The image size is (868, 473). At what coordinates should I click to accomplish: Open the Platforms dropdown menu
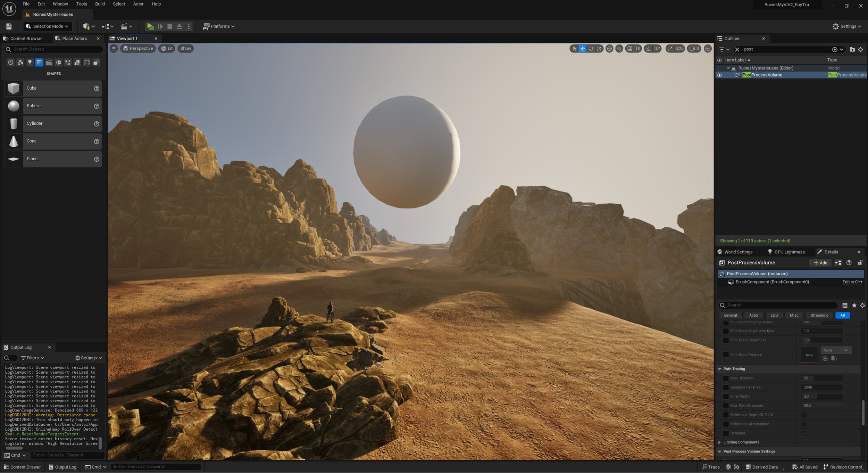[219, 26]
